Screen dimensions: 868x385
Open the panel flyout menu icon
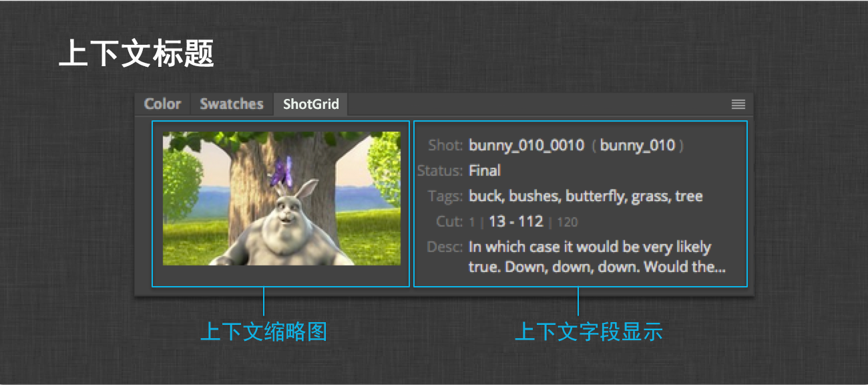coord(738,104)
